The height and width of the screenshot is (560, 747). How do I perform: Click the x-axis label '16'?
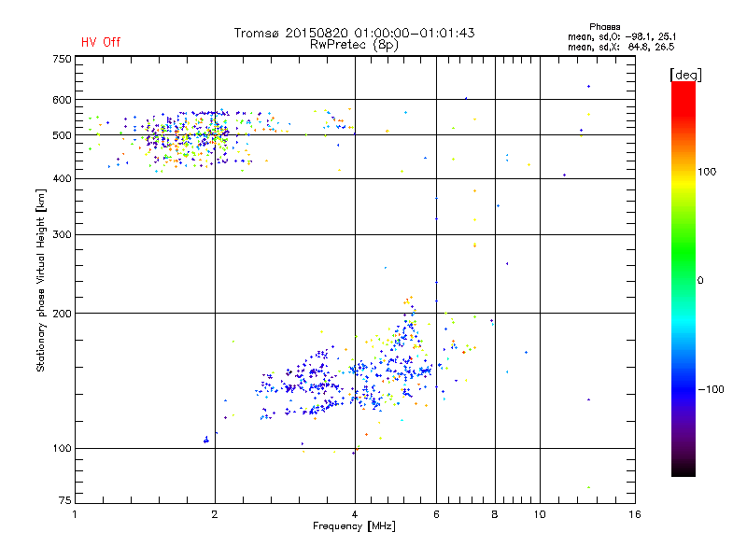pos(635,514)
